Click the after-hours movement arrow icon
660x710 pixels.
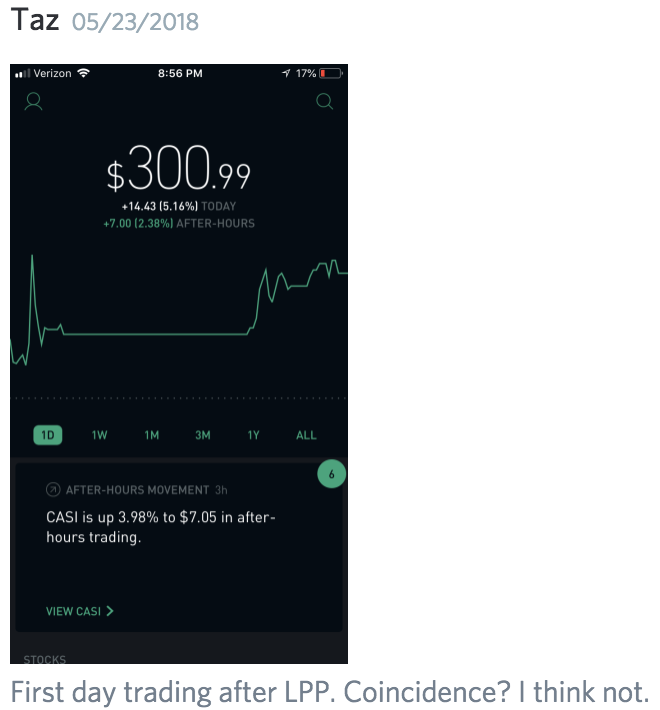click(x=53, y=490)
